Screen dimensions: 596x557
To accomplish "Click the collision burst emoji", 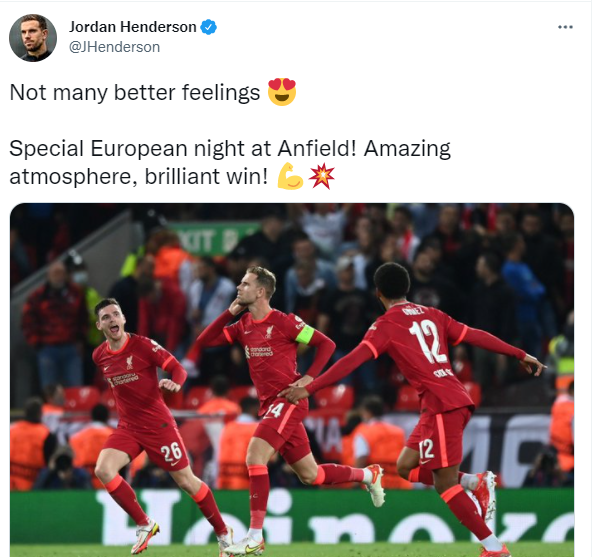I will tap(322, 176).
